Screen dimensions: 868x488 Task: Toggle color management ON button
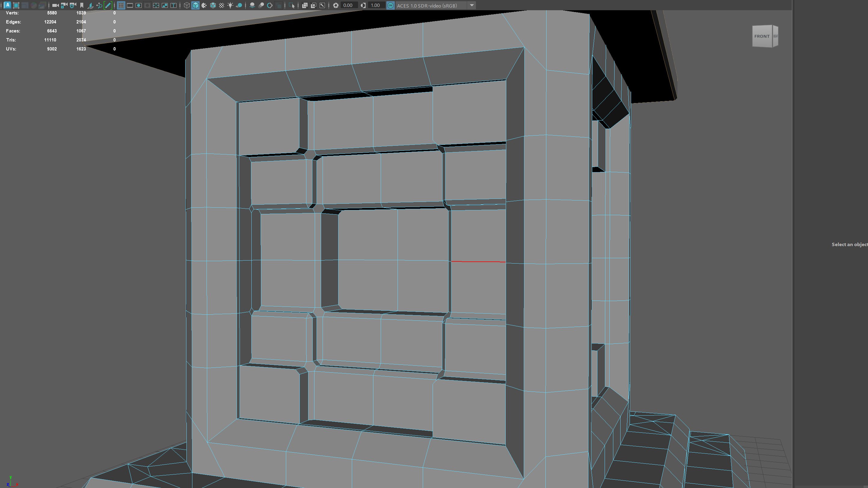coord(390,5)
